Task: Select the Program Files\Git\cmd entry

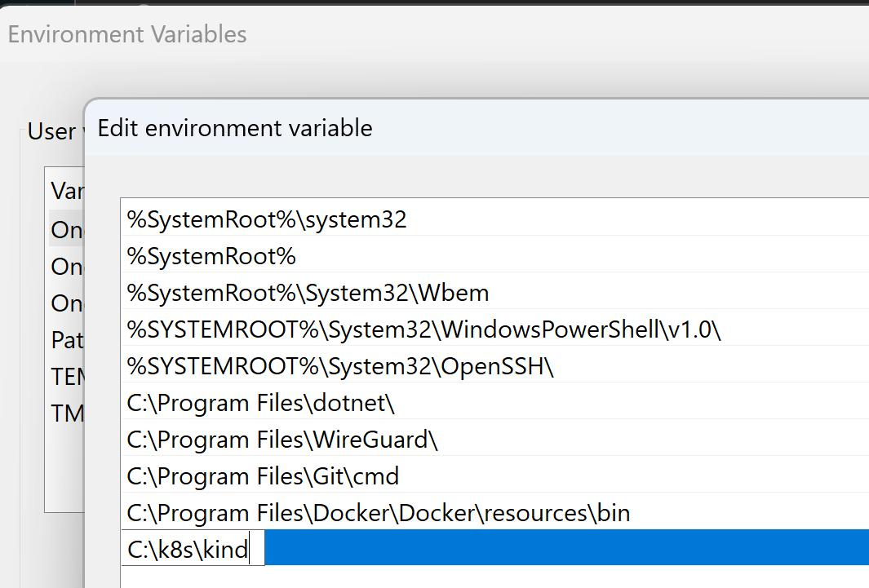Action: click(x=263, y=476)
